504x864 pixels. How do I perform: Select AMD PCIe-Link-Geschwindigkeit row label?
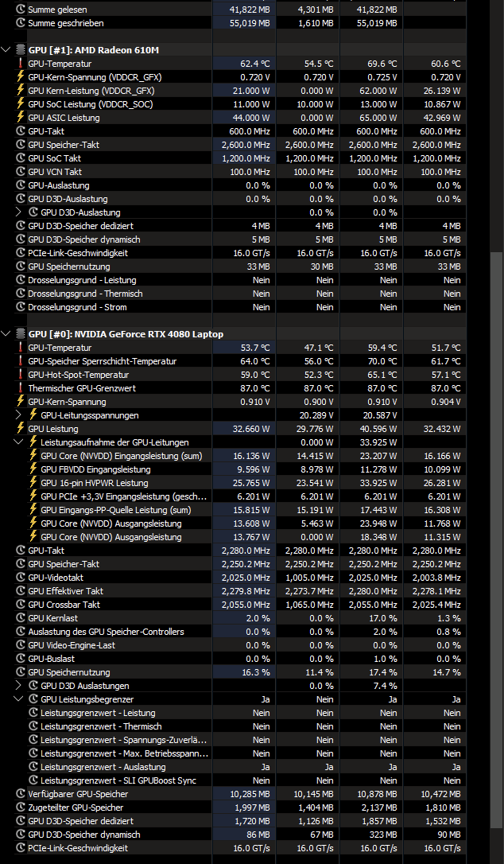point(78,253)
